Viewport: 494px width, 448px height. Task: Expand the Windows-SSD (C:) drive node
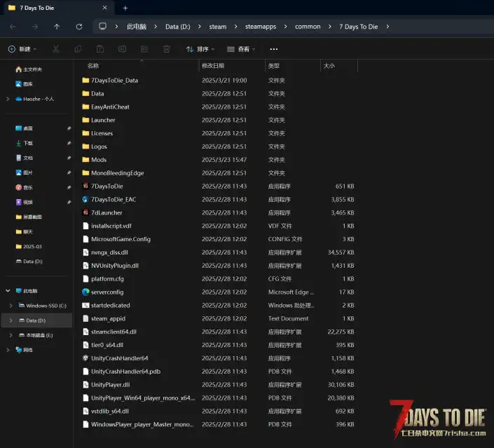pos(11,306)
